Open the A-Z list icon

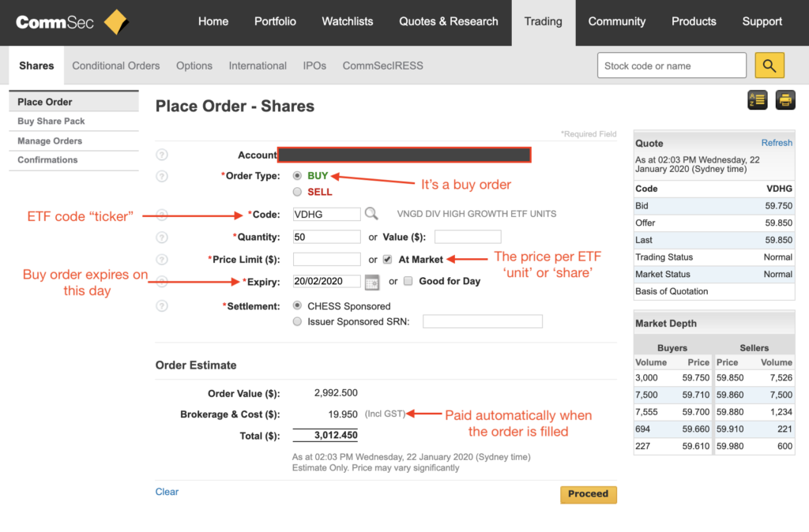point(758,100)
